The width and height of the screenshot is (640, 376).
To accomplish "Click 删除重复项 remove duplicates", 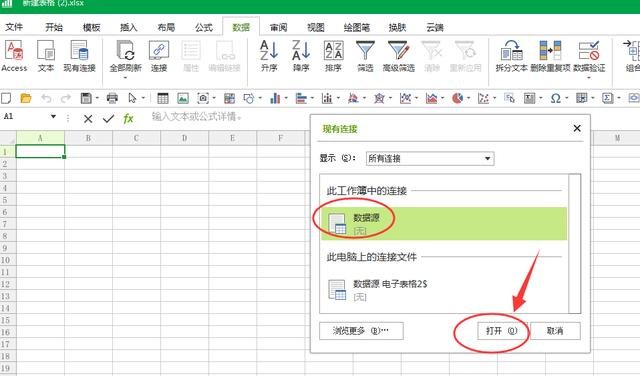I will click(x=550, y=56).
